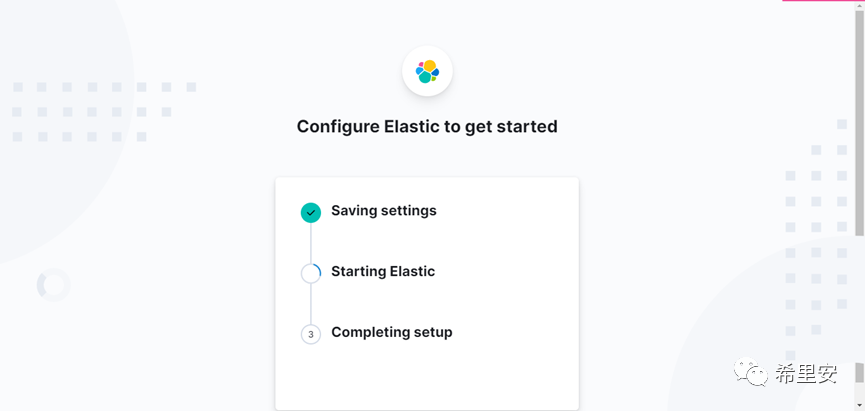Click the decorative ring on the left
865x411 pixels.
click(53, 285)
